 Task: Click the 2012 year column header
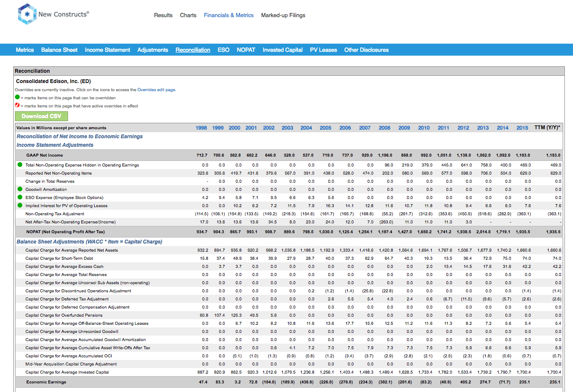point(463,128)
